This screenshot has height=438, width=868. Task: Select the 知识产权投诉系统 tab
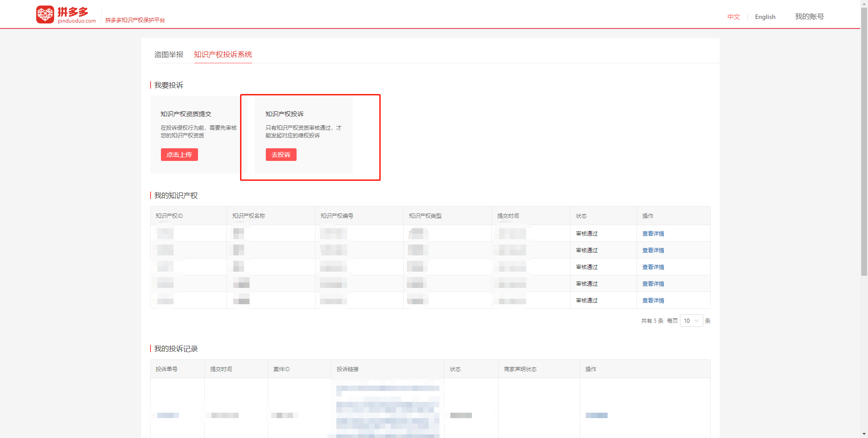tap(223, 54)
